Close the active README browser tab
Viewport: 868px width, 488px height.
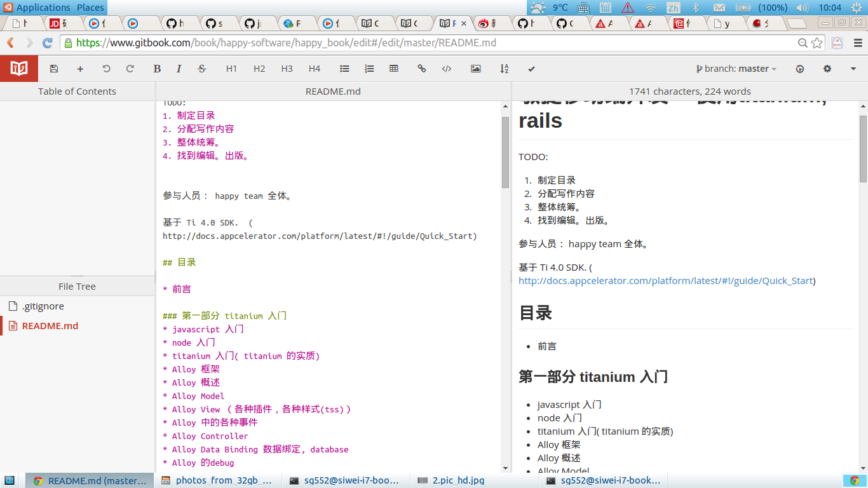pyautogui.click(x=463, y=24)
